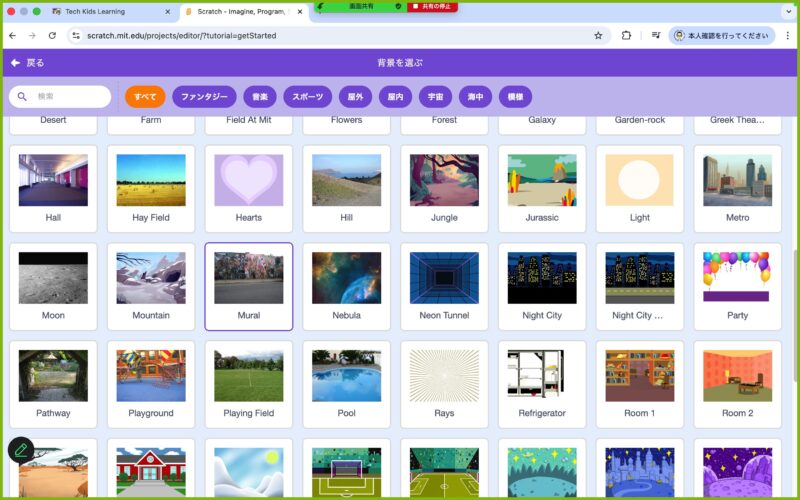Screen dimensions: 800x500
Task: Pick the Party backdrop with balloons
Action: pyautogui.click(x=737, y=286)
